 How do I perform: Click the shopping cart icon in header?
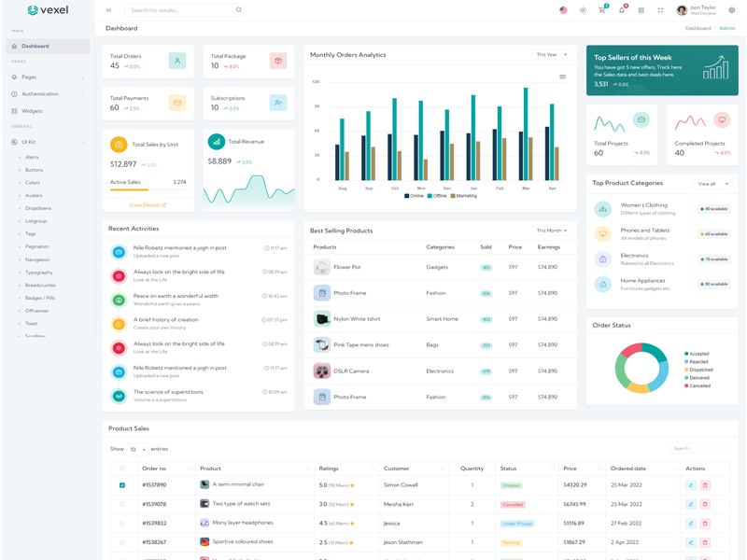tap(602, 10)
